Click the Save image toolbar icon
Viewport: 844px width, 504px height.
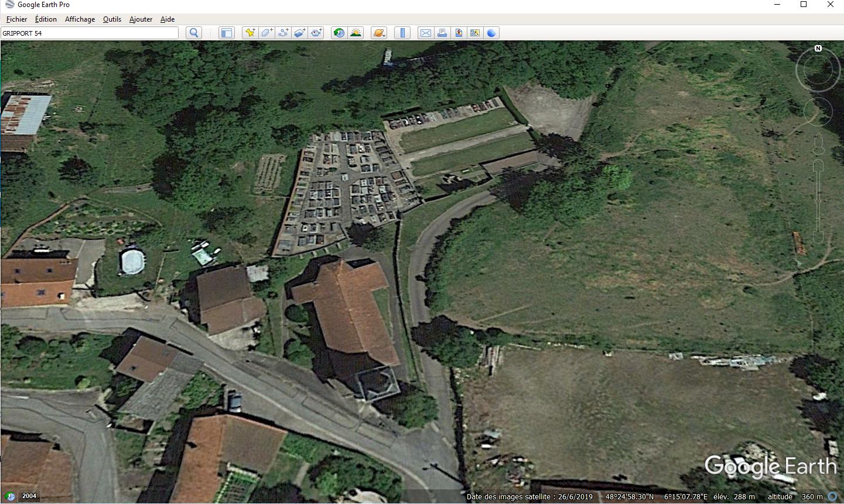(x=459, y=33)
